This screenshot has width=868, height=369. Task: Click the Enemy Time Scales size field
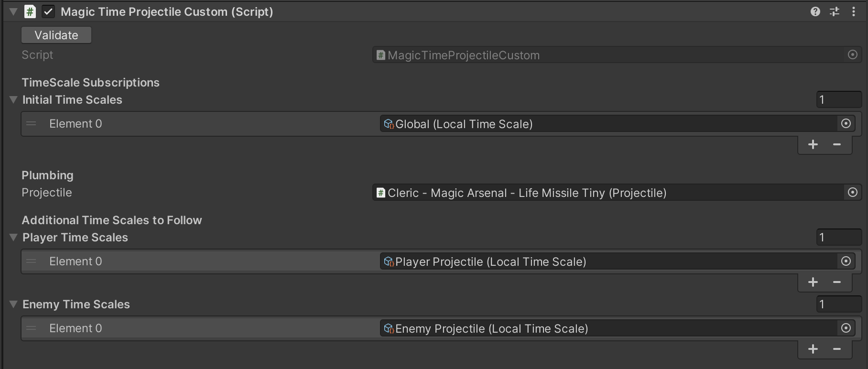pos(839,304)
